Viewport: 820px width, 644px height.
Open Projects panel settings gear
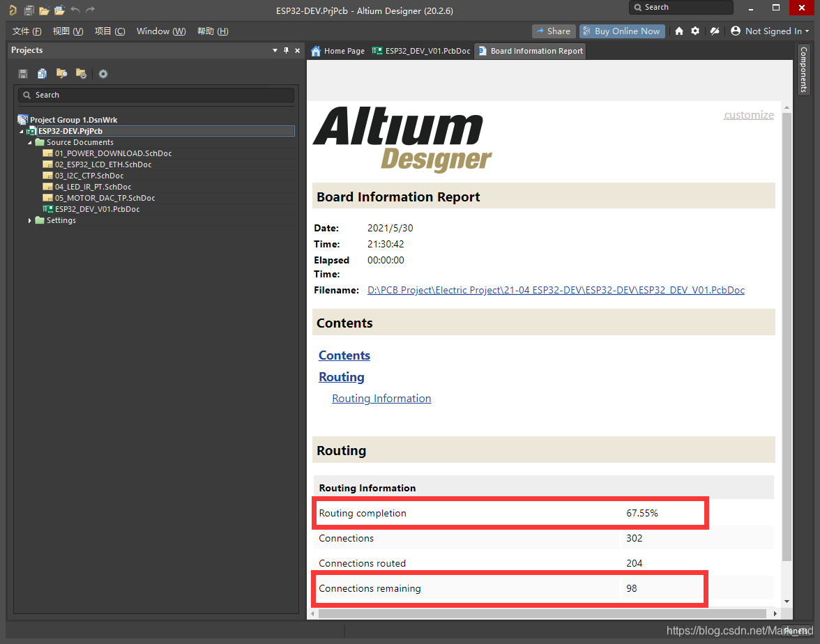tap(103, 74)
